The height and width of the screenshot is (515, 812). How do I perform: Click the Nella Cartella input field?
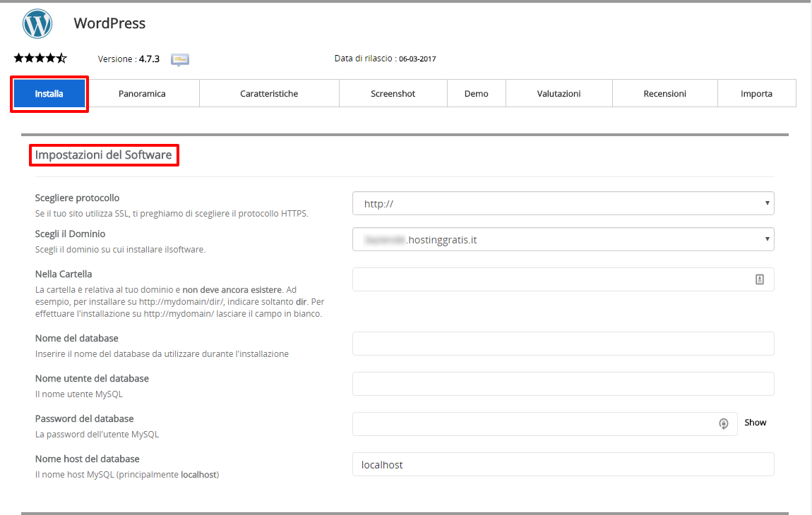point(563,279)
